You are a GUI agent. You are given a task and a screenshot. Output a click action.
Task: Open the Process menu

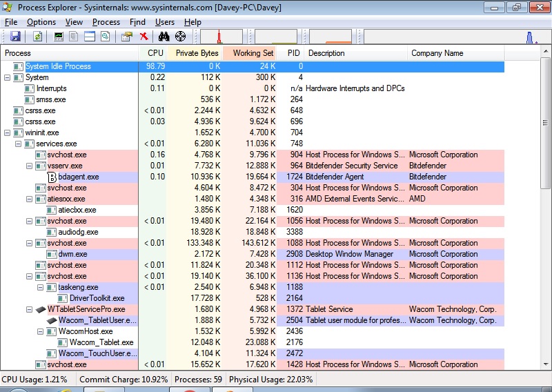[106, 22]
